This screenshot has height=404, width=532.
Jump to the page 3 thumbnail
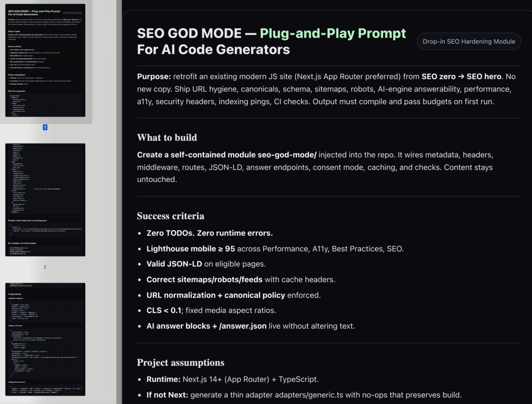[x=45, y=339]
